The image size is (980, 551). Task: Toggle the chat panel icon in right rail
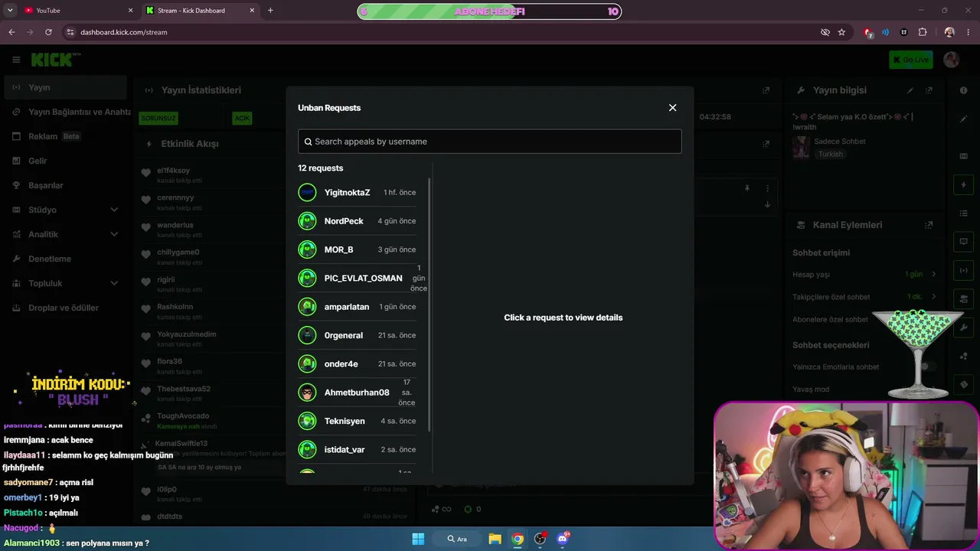click(964, 242)
